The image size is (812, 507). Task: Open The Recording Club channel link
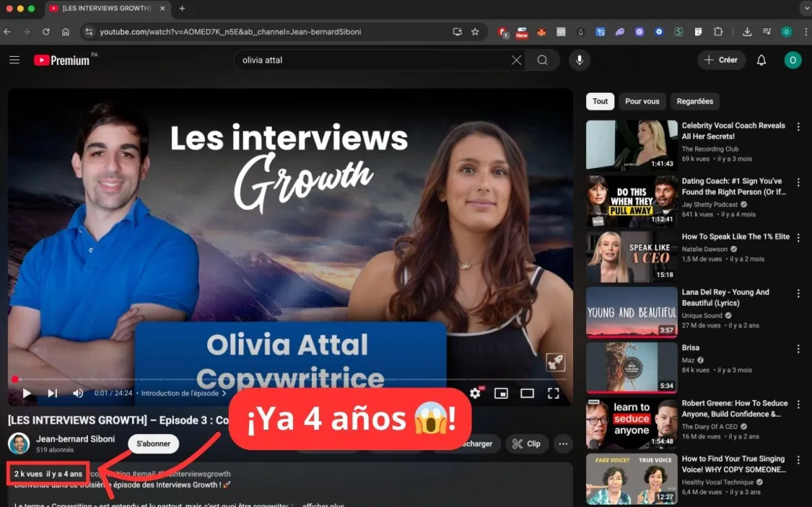point(710,149)
